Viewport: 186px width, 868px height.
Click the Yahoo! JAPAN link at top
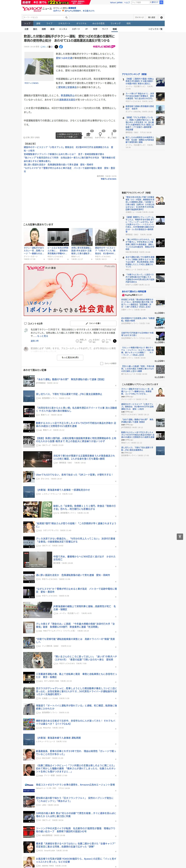pyautogui.click(x=116, y=2)
